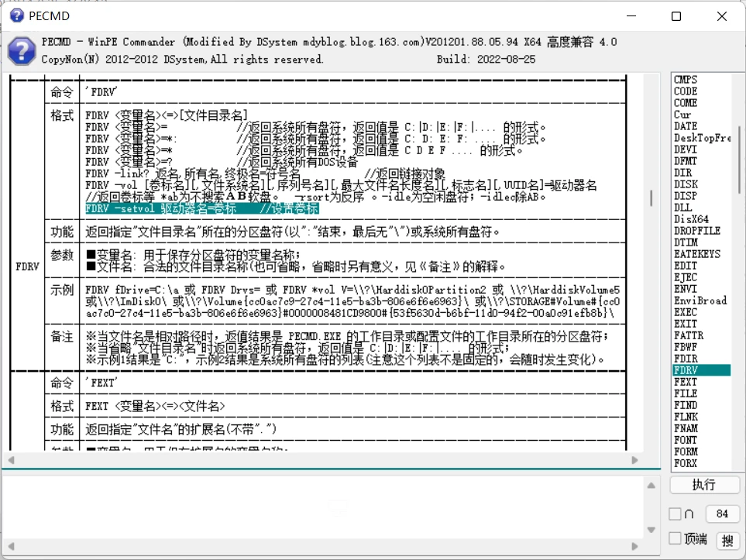Select ENVI in the command list

(686, 289)
